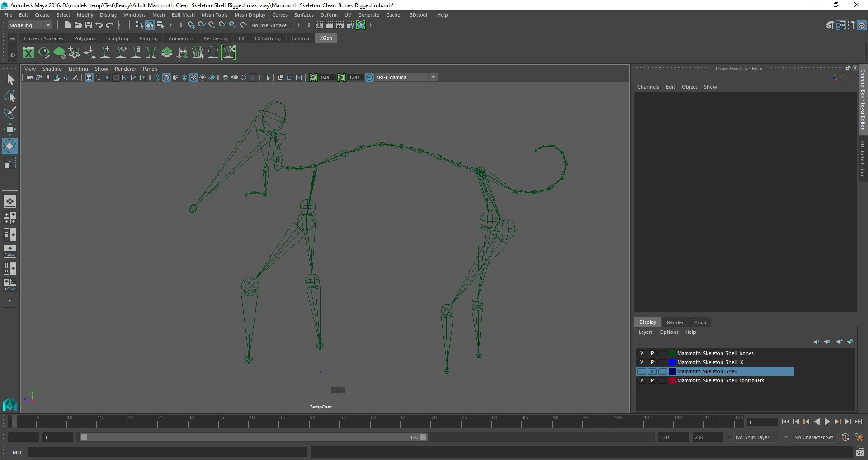The width and height of the screenshot is (868, 460).
Task: Click four-view layout icon
Action: pos(10,218)
